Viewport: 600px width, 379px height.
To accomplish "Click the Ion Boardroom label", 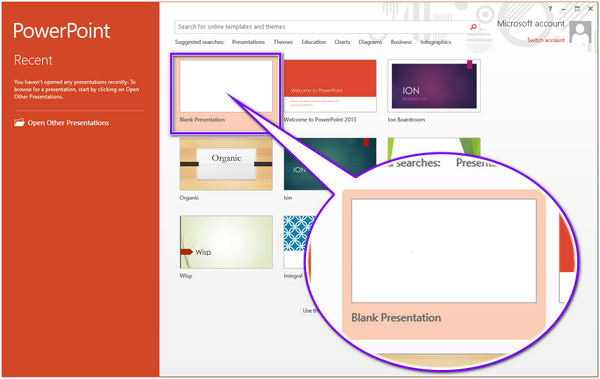I will tap(406, 120).
